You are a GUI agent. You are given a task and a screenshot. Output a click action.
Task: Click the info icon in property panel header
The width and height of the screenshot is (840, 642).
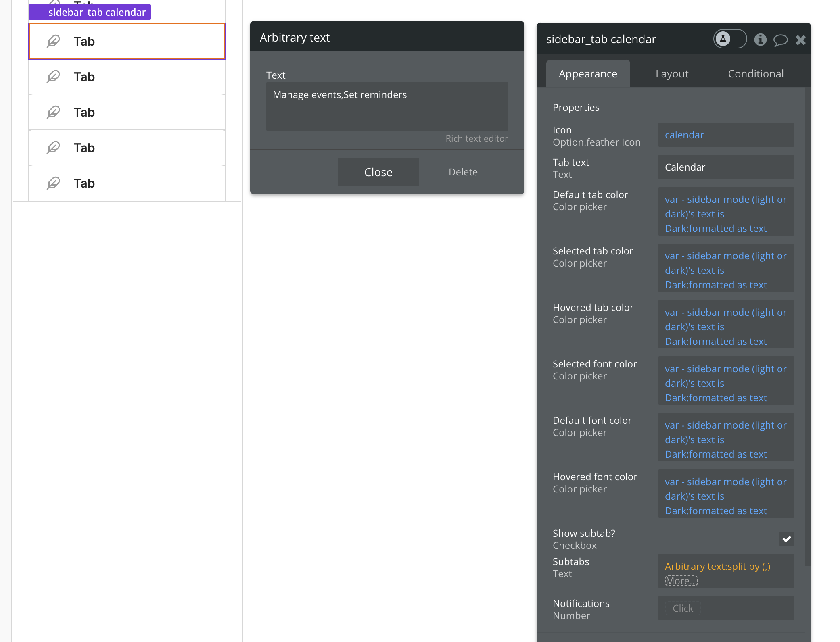[x=760, y=40]
